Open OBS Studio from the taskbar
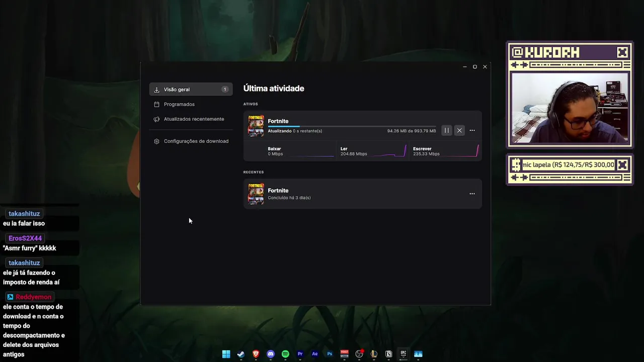 coord(359,354)
